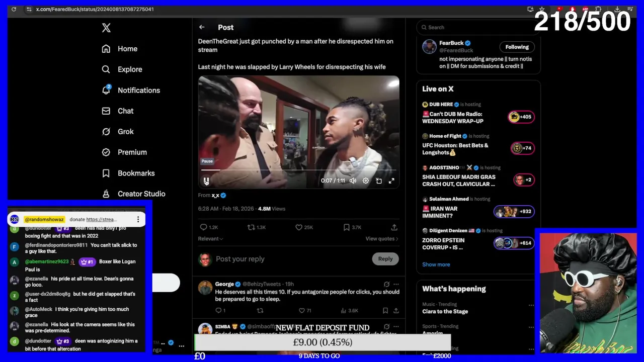This screenshot has width=644, height=362.
Task: Open Ciara to the Stage trend
Action: [445, 312]
